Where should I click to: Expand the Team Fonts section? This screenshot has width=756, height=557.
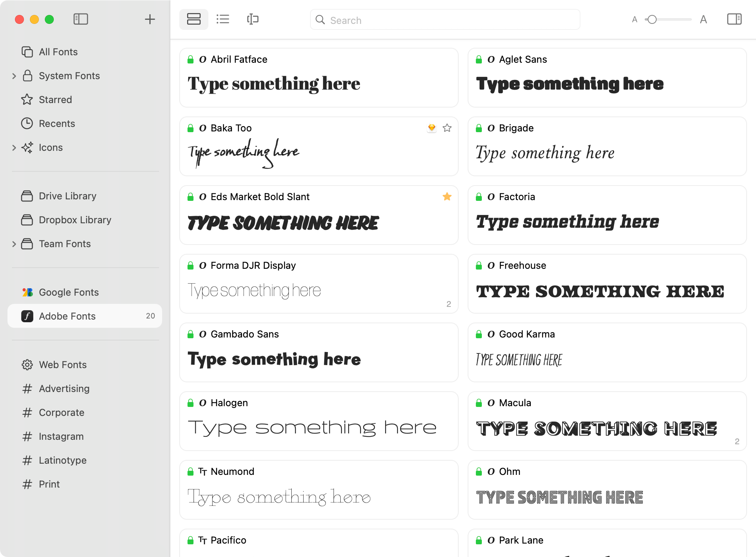point(14,244)
